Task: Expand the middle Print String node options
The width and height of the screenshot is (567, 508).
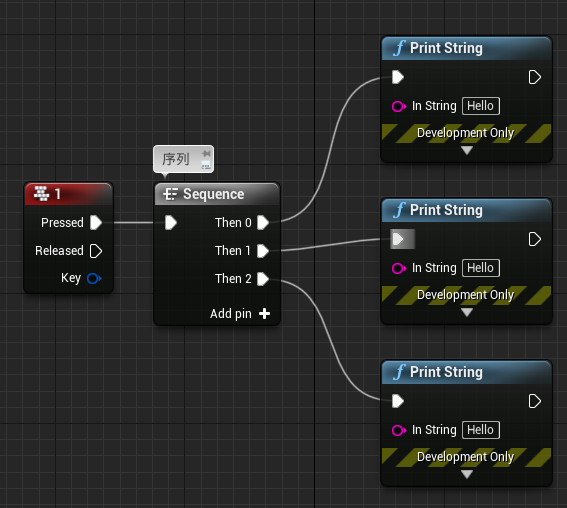Action: (x=467, y=312)
